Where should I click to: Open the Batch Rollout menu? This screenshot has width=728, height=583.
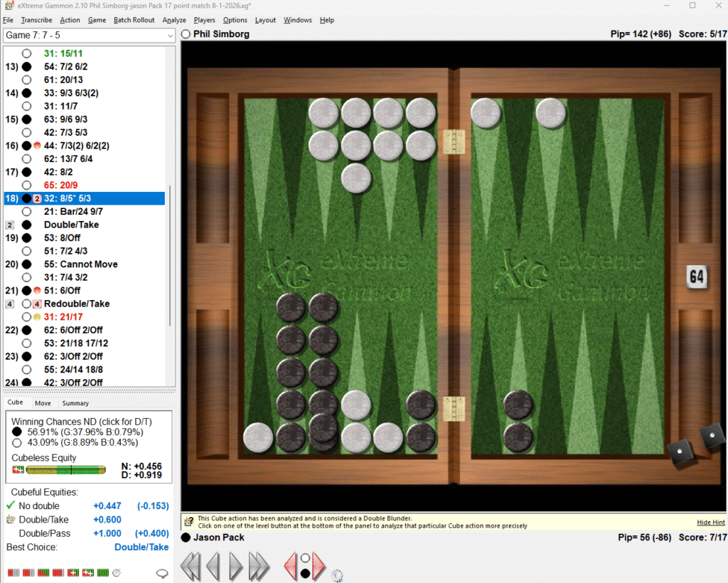click(x=134, y=20)
